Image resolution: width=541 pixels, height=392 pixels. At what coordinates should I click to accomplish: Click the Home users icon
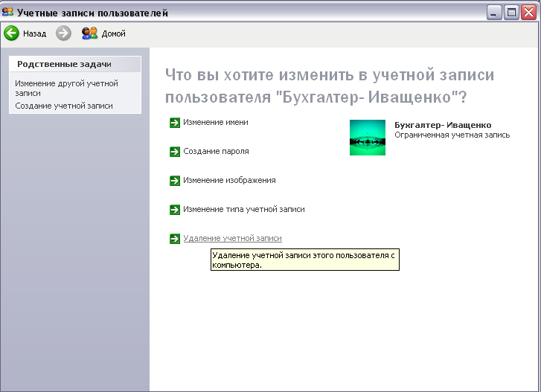(90, 33)
